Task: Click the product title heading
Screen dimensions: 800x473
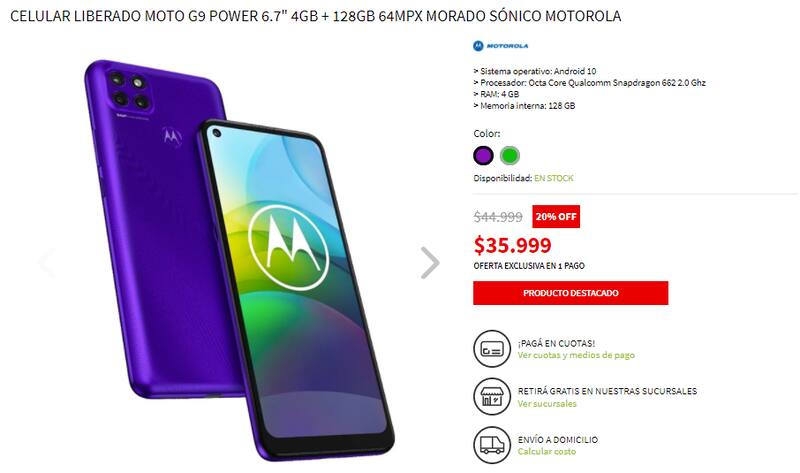Action: [x=315, y=16]
